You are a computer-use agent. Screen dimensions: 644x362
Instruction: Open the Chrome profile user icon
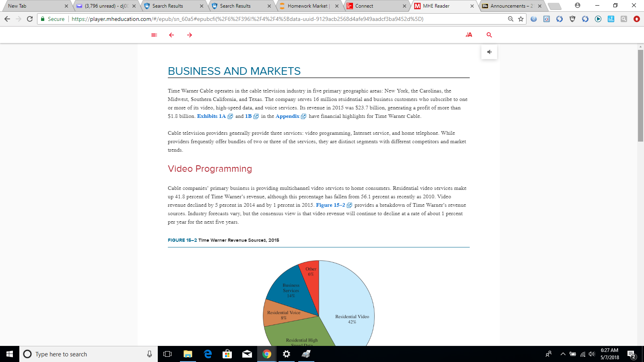[x=578, y=6]
